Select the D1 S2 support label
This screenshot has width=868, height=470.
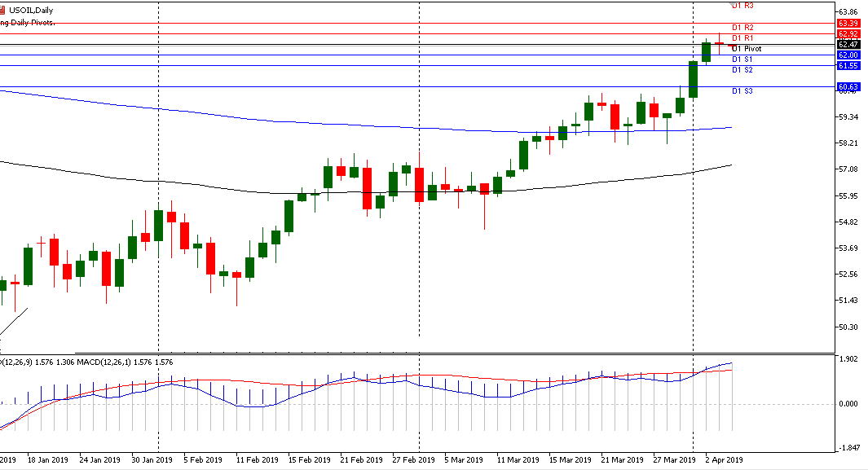742,70
